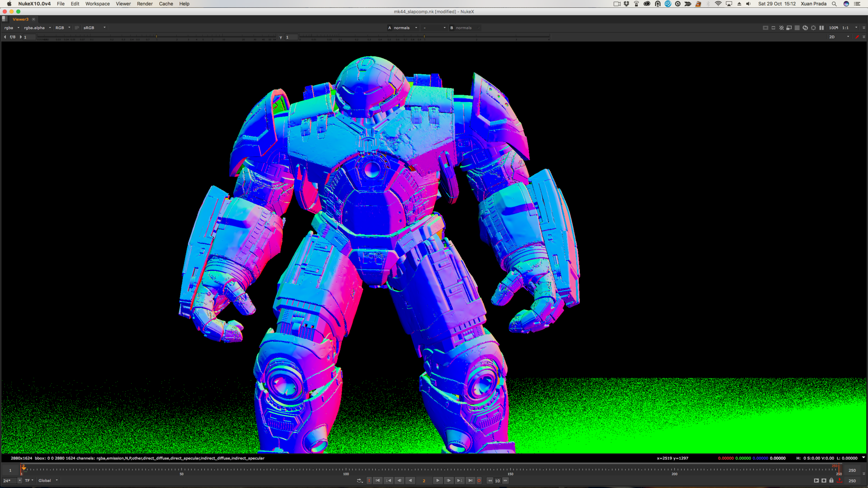Click the refresh viewer icon

pyautogui.click(x=805, y=28)
